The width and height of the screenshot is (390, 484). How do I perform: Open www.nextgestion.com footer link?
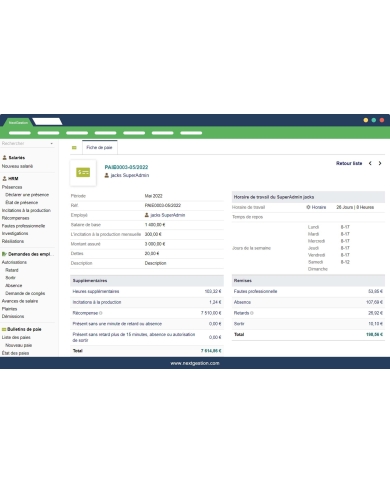[195, 363]
